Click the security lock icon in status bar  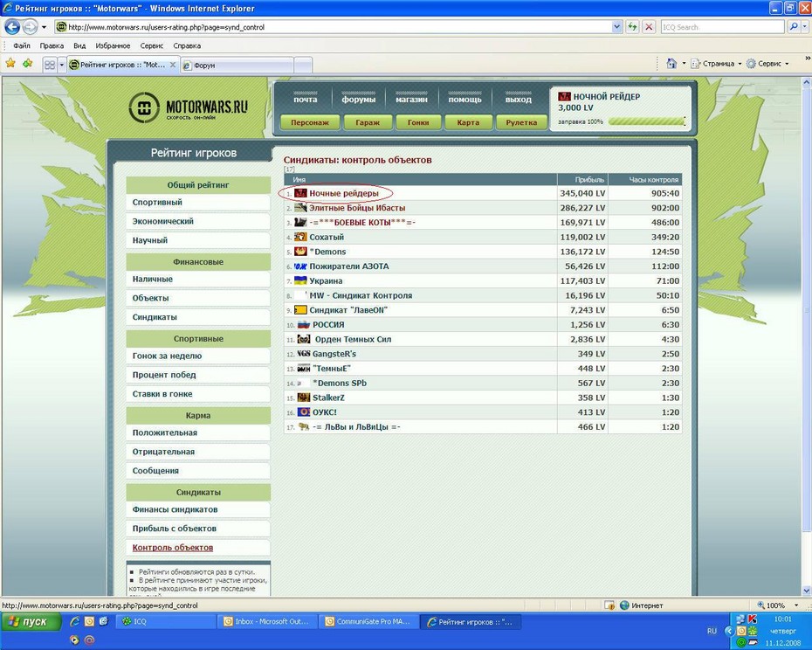(x=609, y=605)
